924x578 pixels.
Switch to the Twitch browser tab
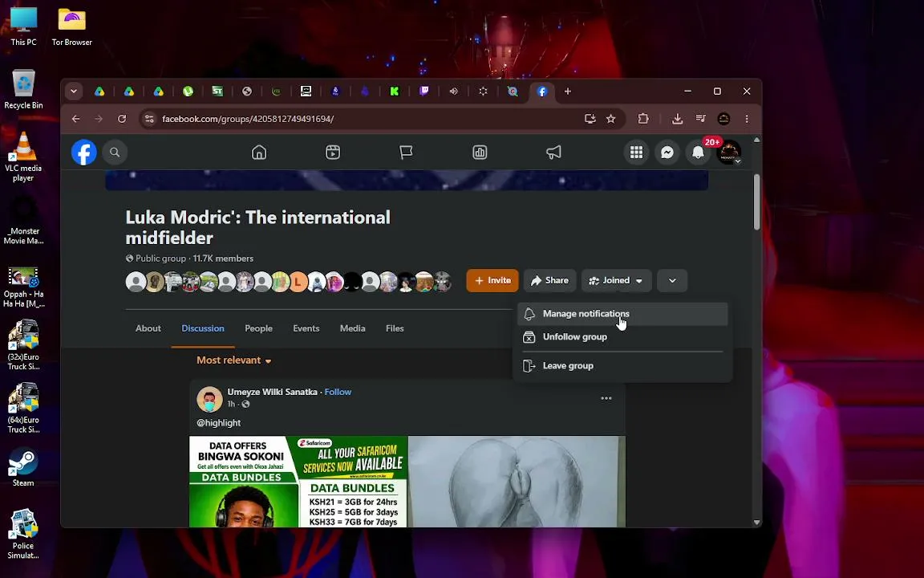tap(423, 92)
